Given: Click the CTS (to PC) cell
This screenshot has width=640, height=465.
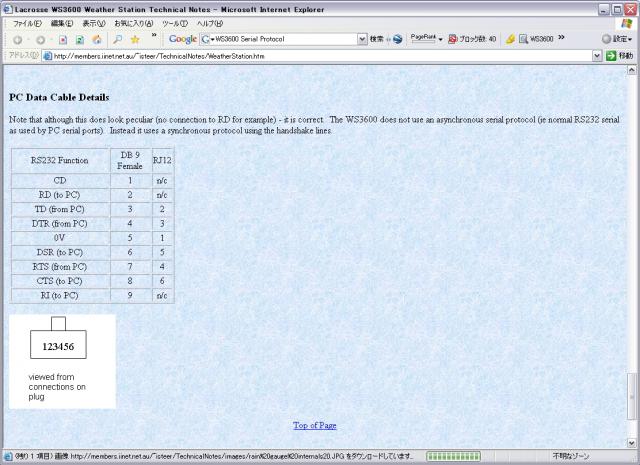Looking at the screenshot, I should (60, 281).
